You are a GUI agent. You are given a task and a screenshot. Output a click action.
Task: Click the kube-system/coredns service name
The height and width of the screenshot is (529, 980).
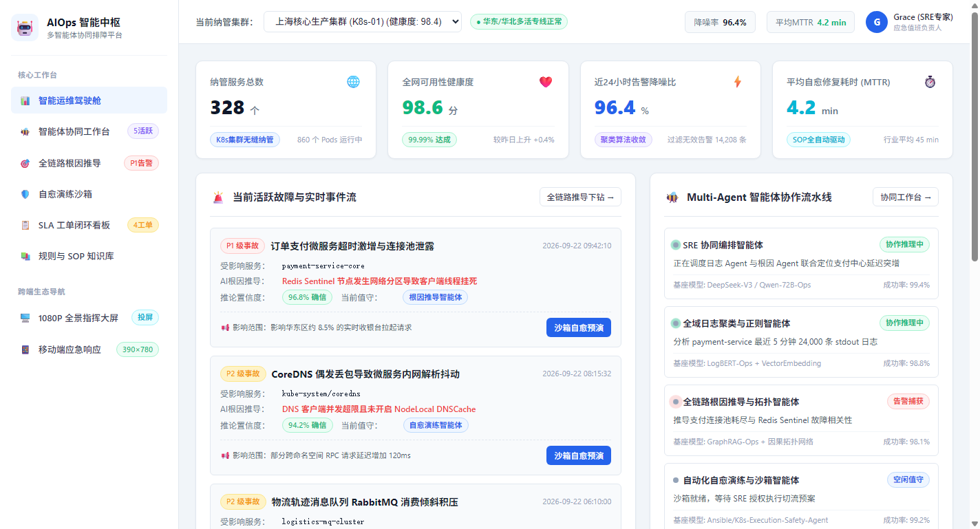pyautogui.click(x=321, y=393)
